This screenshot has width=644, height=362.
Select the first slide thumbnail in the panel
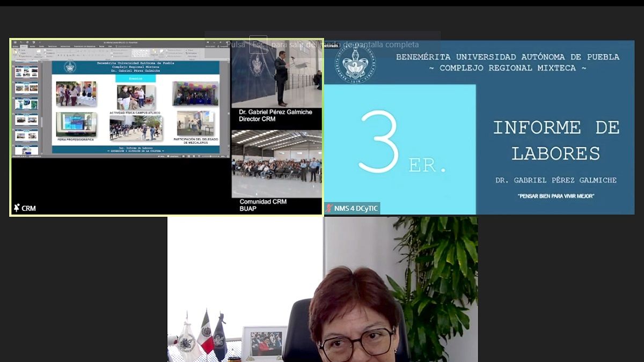coord(27,72)
